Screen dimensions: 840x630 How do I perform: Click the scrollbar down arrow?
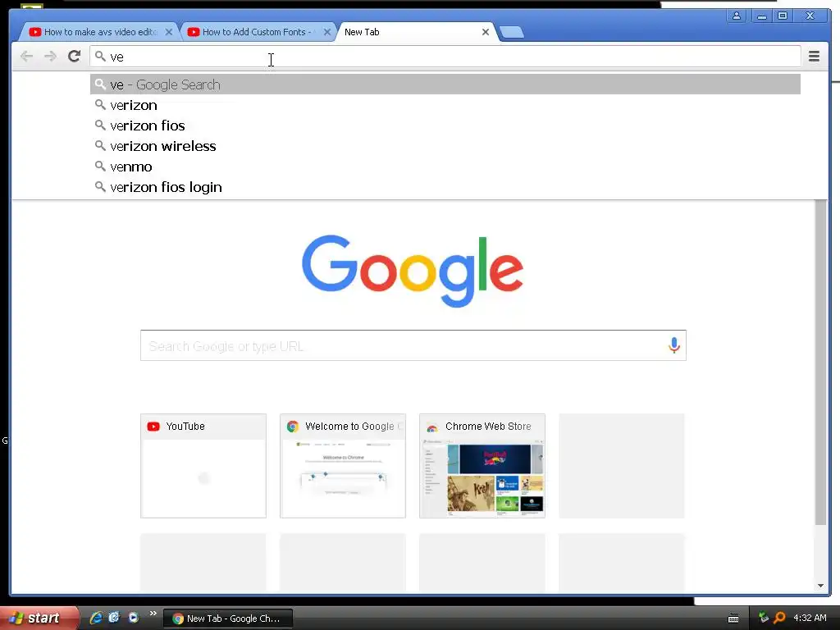point(820,586)
